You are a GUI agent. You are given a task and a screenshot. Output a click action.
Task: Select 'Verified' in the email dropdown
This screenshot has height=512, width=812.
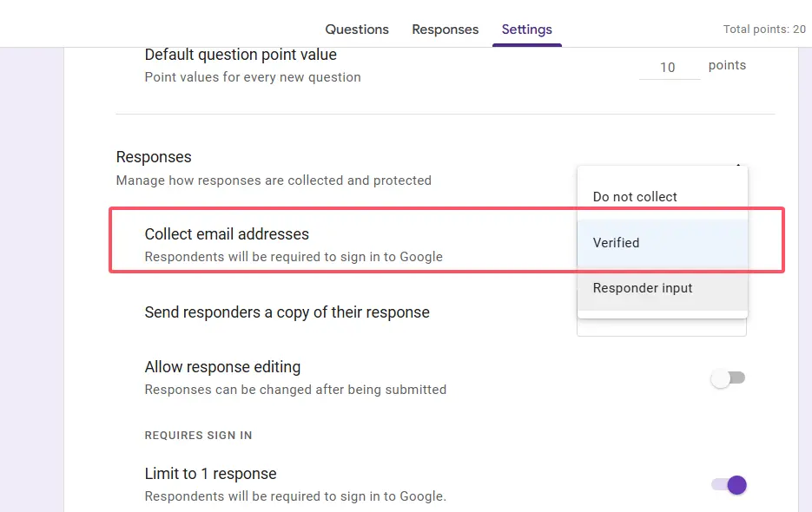point(616,243)
